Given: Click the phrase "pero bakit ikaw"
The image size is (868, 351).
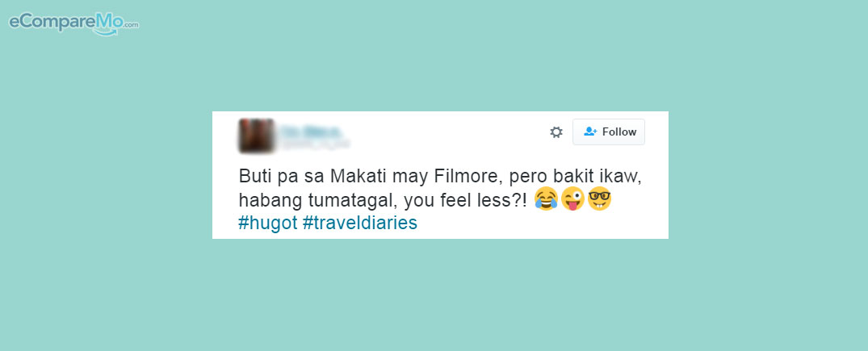Looking at the screenshot, I should pos(574,176).
